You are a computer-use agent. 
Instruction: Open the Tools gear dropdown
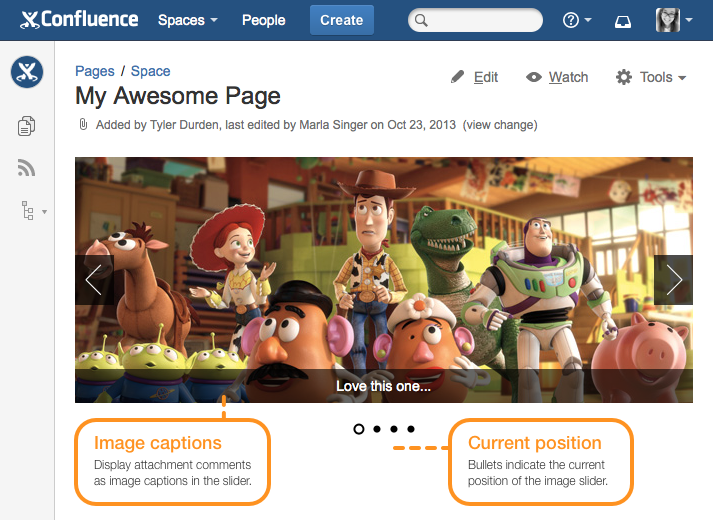pos(651,77)
